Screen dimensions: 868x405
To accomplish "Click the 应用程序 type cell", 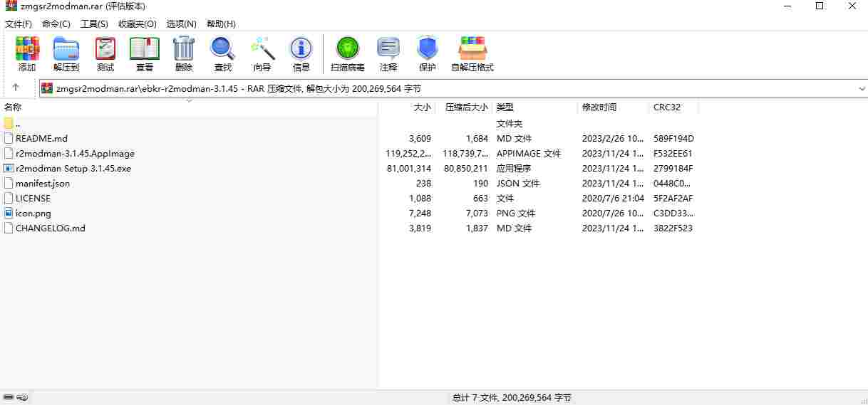I will coord(514,168).
